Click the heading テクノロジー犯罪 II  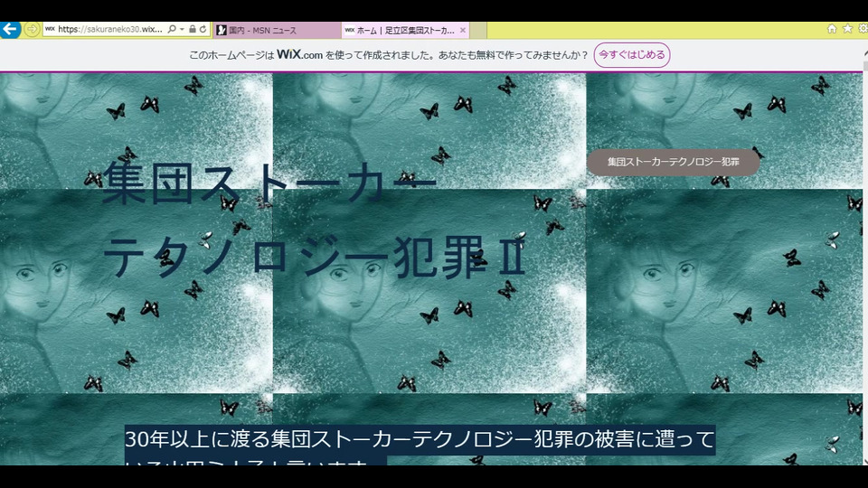point(314,257)
